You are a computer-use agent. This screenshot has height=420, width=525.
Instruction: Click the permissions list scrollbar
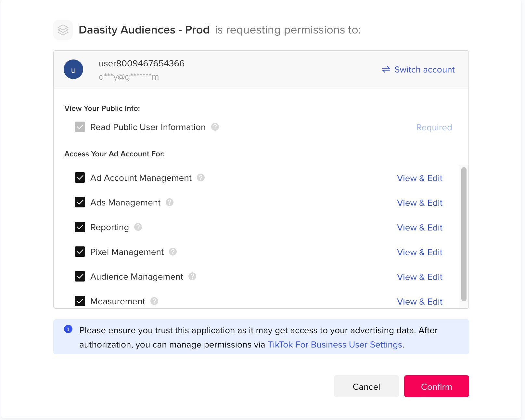[464, 234]
